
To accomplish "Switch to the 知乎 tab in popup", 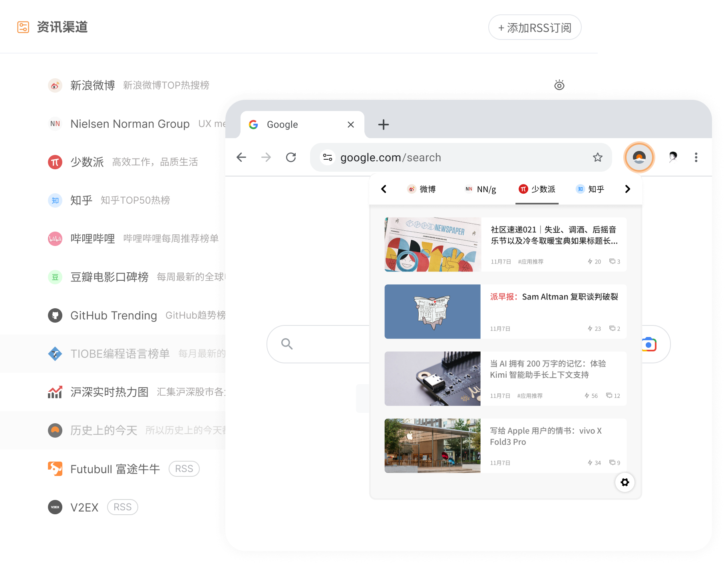I will [x=591, y=189].
